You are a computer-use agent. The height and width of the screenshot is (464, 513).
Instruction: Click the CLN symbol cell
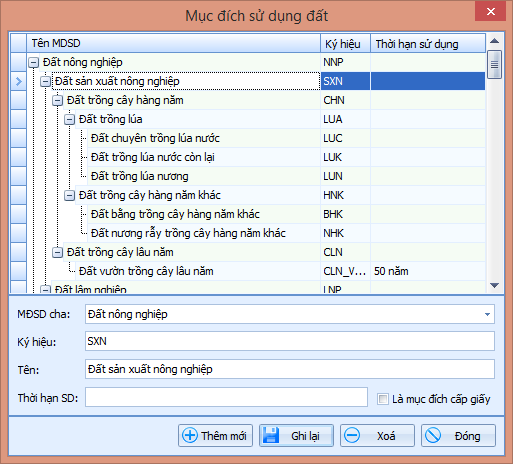pyautogui.click(x=345, y=252)
